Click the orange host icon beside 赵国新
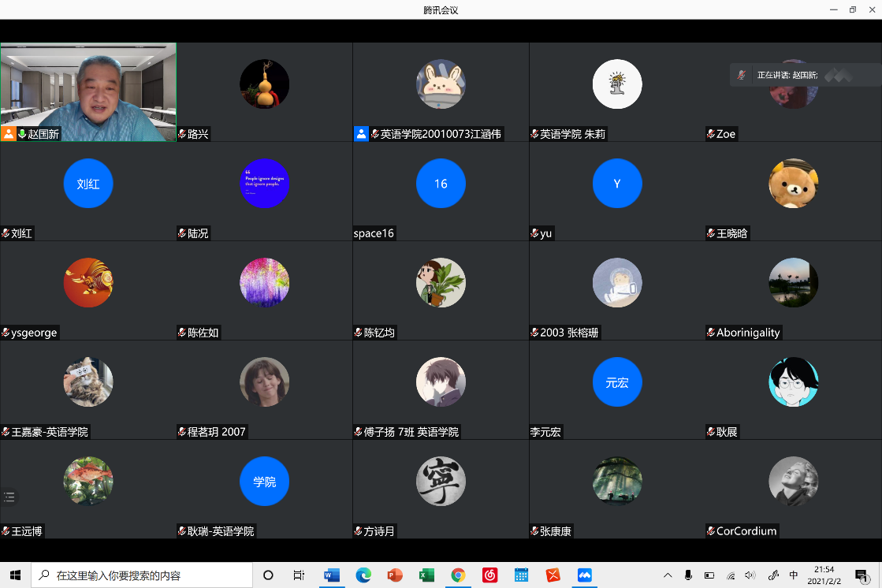The image size is (882, 588). click(9, 134)
